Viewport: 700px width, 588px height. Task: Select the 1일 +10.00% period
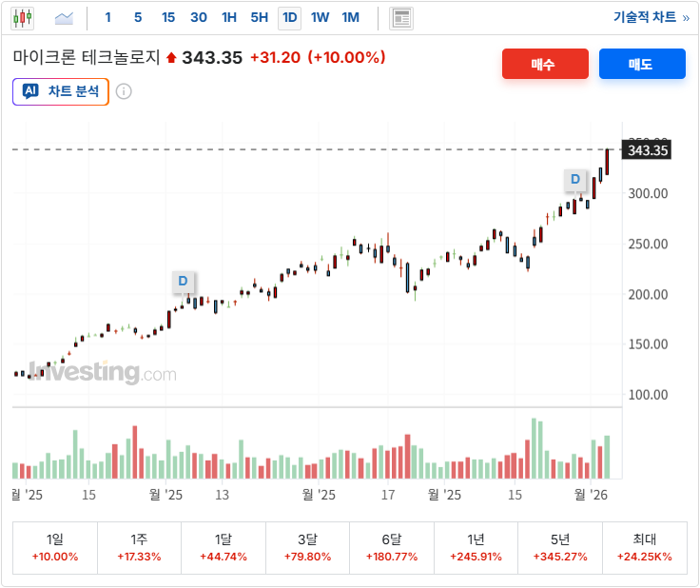(x=55, y=548)
